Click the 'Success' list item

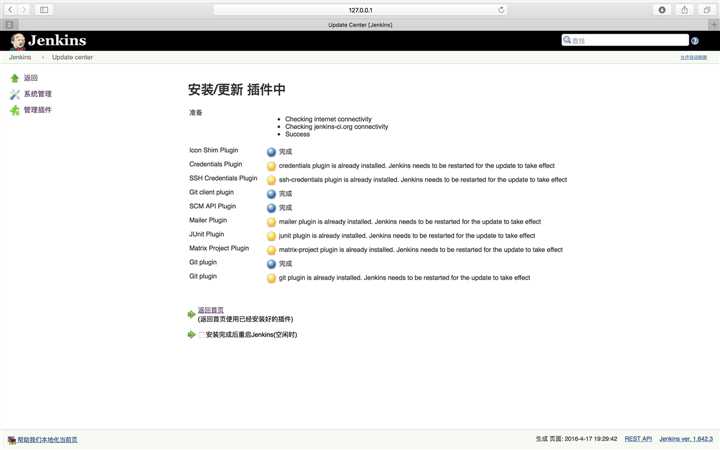(298, 134)
